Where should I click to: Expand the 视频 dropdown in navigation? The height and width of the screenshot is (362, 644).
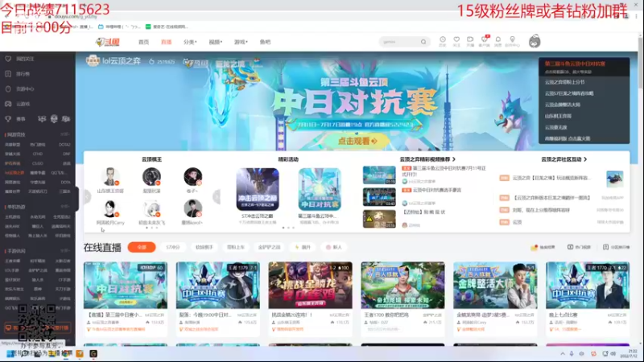(215, 42)
